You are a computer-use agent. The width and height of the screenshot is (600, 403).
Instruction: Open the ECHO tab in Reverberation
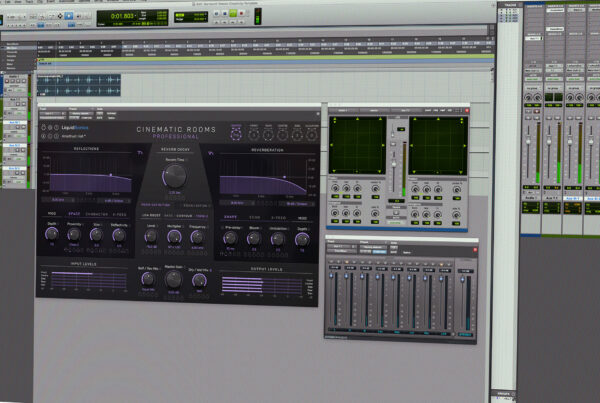tap(254, 217)
